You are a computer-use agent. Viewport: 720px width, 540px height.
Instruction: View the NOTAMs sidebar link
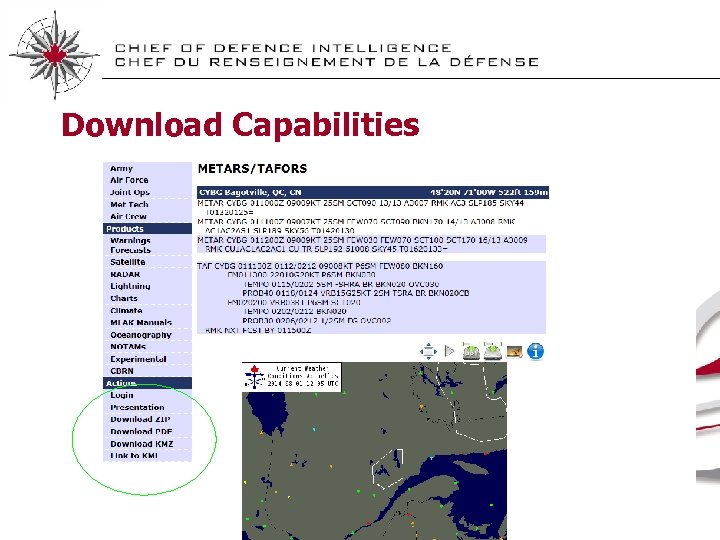(128, 347)
